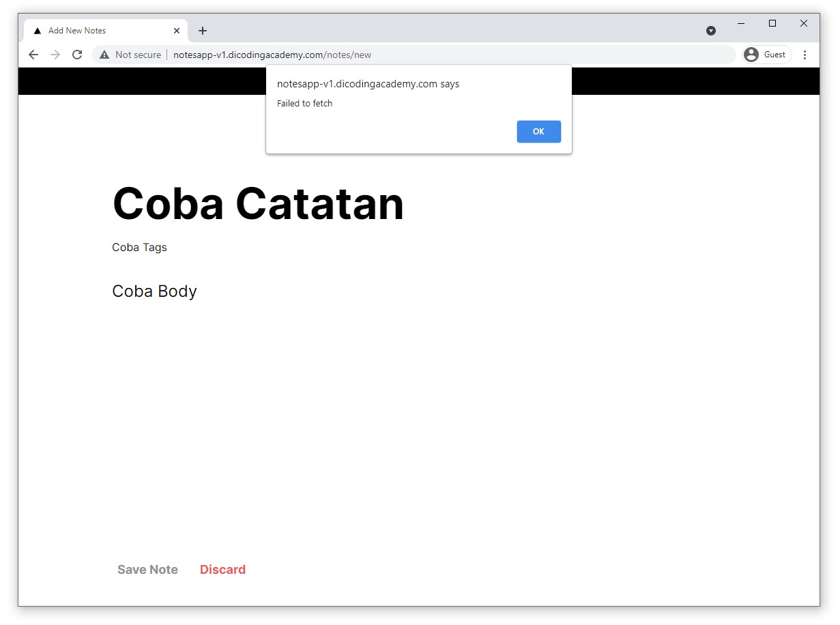Open a new tab with plus icon
The width and height of the screenshot is (840, 625).
(203, 31)
